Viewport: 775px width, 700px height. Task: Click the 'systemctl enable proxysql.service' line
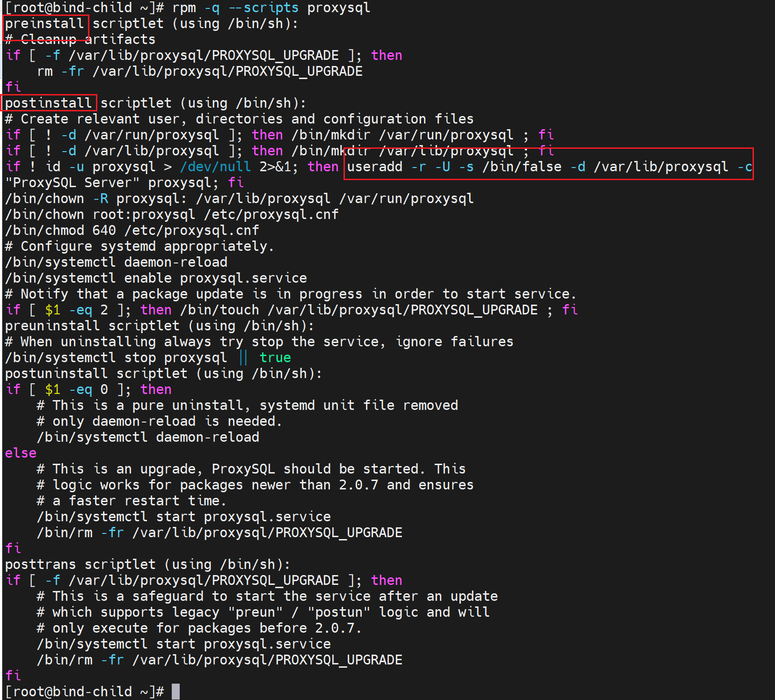pos(156,278)
